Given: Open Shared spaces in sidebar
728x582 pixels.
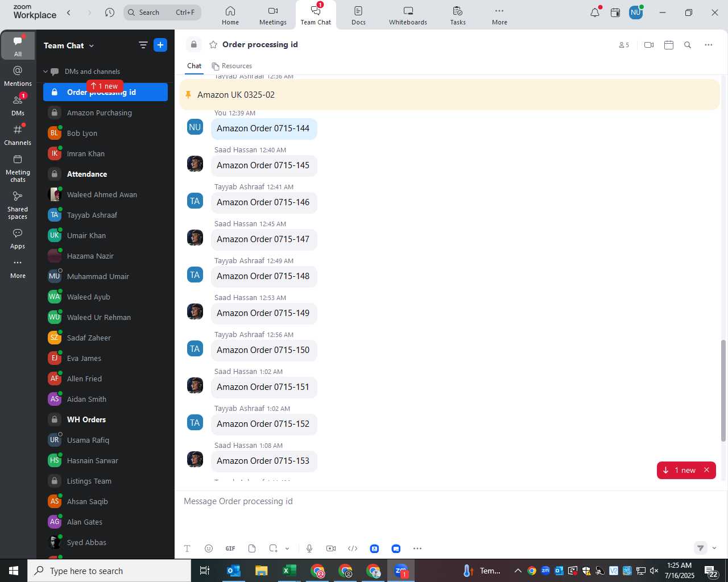Looking at the screenshot, I should (x=18, y=205).
